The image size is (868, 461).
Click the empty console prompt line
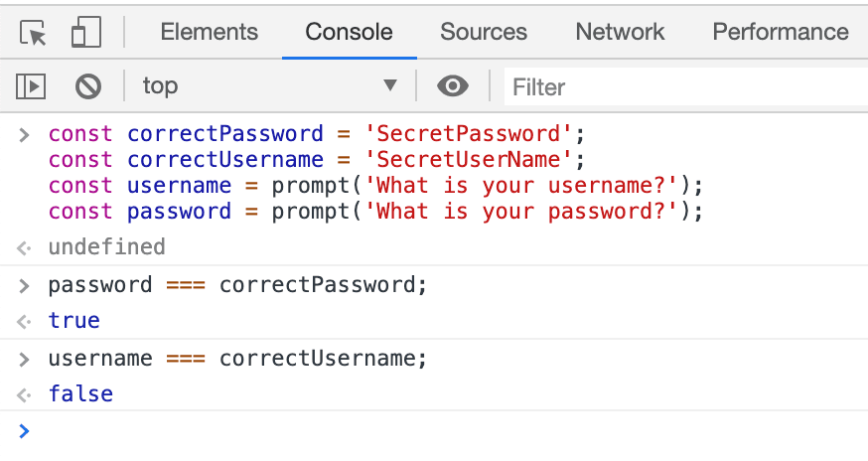tap(437, 431)
